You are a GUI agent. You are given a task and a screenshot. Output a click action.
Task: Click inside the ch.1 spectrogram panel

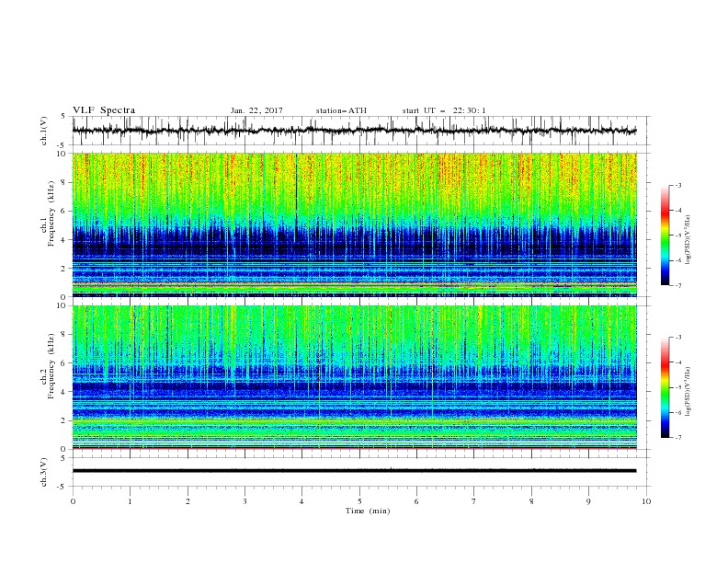[354, 224]
